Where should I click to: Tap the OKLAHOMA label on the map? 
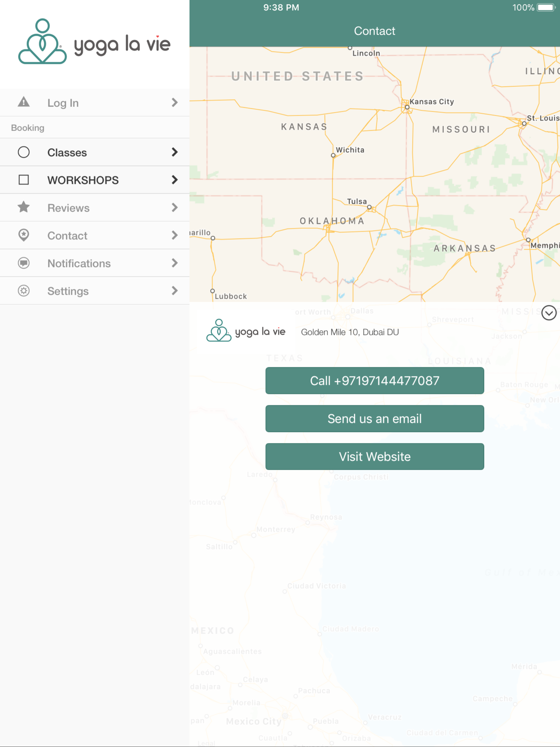coord(332,221)
